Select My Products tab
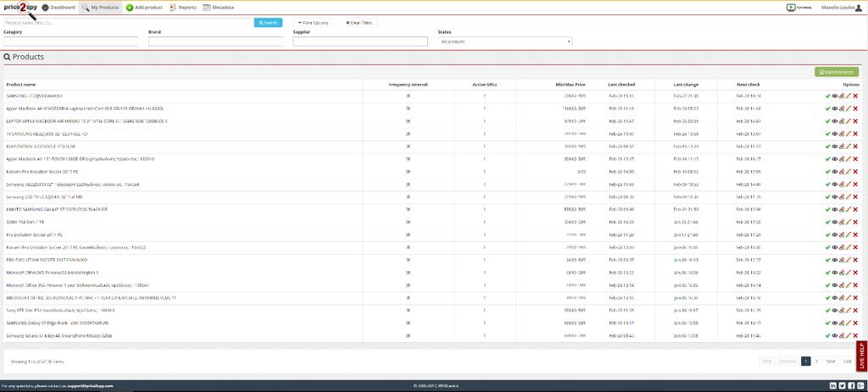Image resolution: width=868 pixels, height=392 pixels. coord(100,8)
